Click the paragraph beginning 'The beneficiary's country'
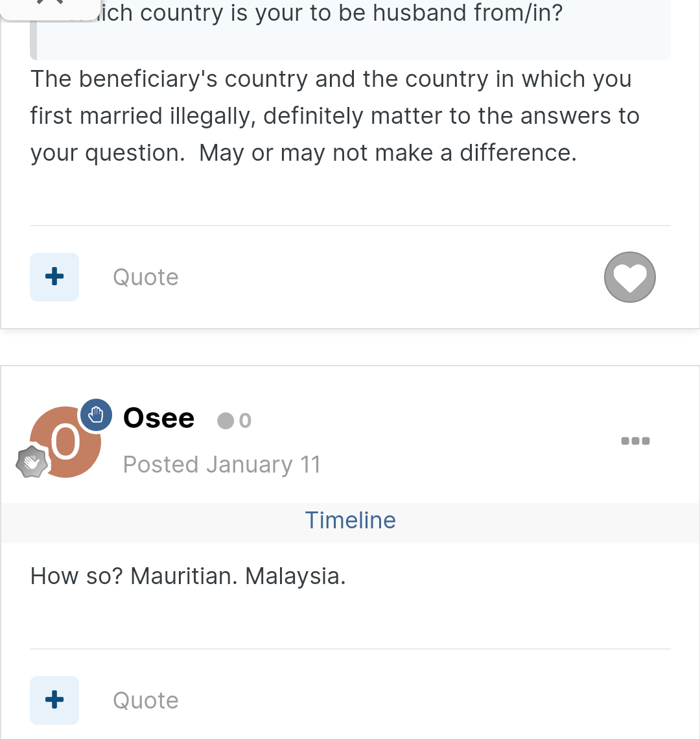700x739 pixels. point(334,116)
